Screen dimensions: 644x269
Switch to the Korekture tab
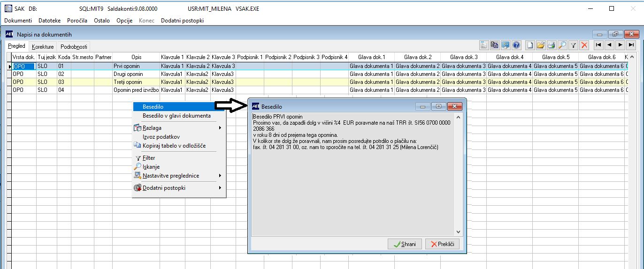pos(43,46)
